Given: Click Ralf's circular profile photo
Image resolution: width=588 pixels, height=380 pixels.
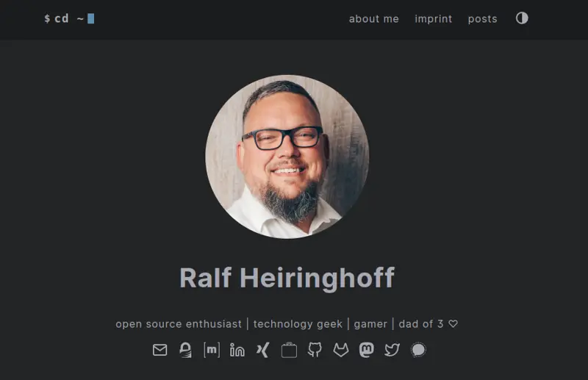Looking at the screenshot, I should click(287, 157).
